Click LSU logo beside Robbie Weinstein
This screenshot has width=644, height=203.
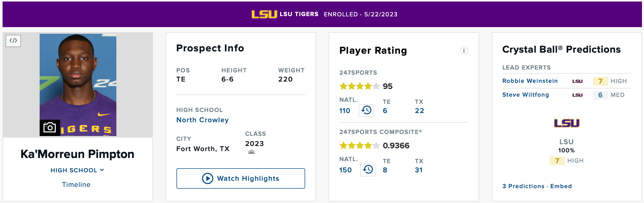tap(577, 81)
